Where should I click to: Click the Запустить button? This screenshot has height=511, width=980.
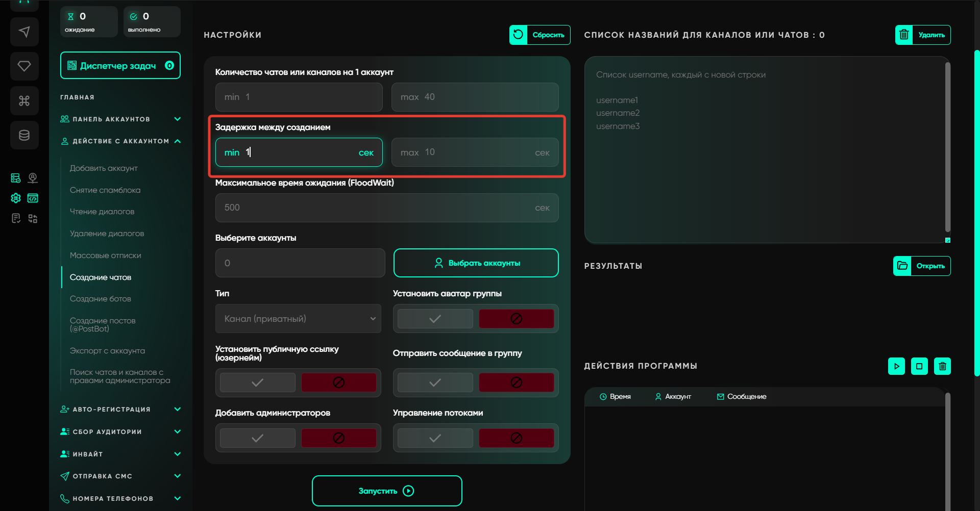pyautogui.click(x=386, y=491)
